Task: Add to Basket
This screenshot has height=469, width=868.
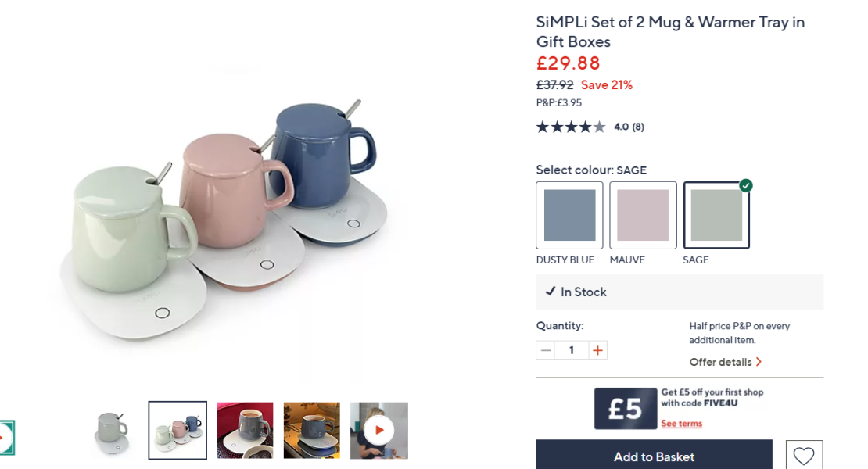Action: coord(654,455)
